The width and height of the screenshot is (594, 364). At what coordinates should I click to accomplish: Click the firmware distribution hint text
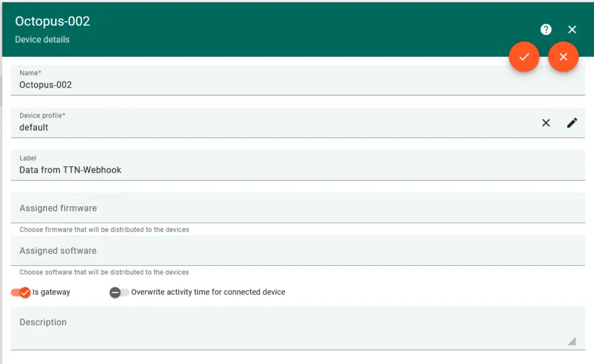point(104,230)
